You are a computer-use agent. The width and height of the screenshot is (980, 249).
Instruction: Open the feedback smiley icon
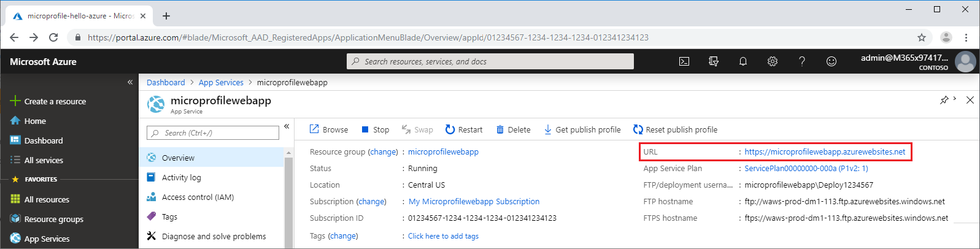pyautogui.click(x=831, y=61)
